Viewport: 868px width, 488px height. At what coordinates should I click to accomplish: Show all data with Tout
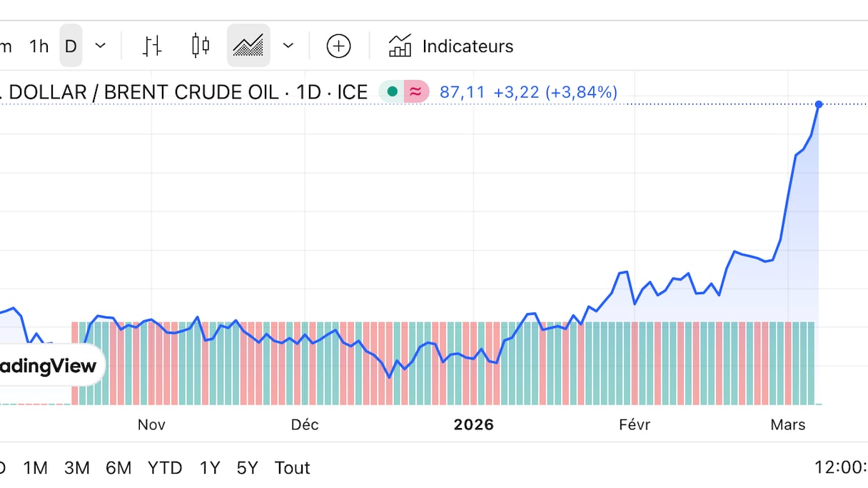(292, 468)
